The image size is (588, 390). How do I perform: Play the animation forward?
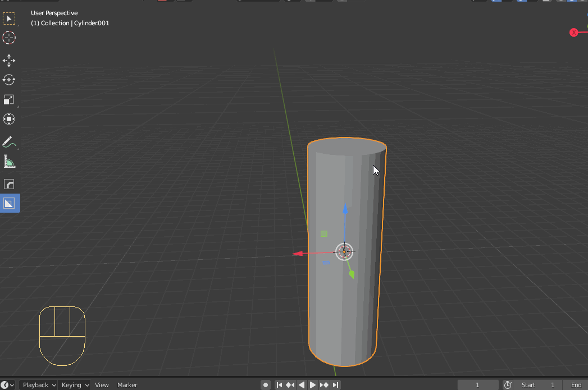click(x=313, y=385)
